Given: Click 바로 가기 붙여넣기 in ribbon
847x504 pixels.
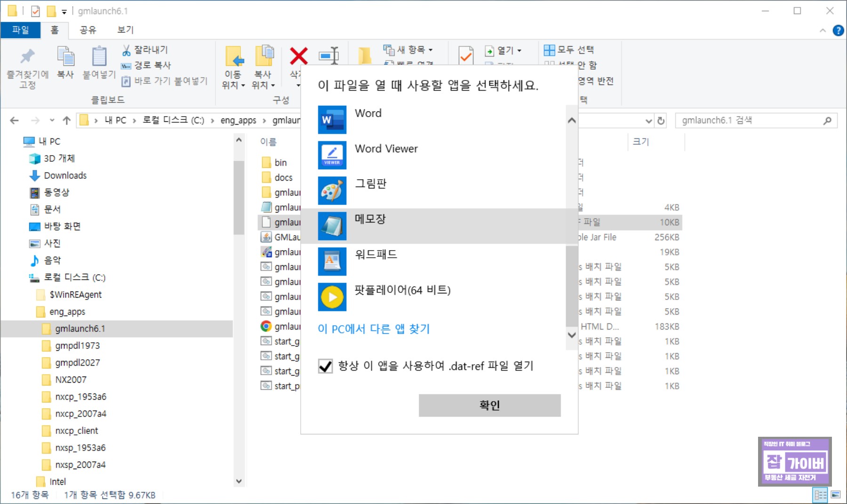Looking at the screenshot, I should tap(164, 81).
